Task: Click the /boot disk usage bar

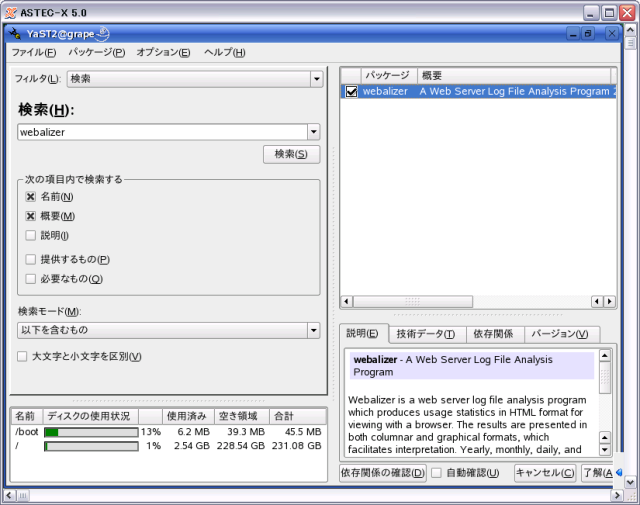Action: [91, 432]
